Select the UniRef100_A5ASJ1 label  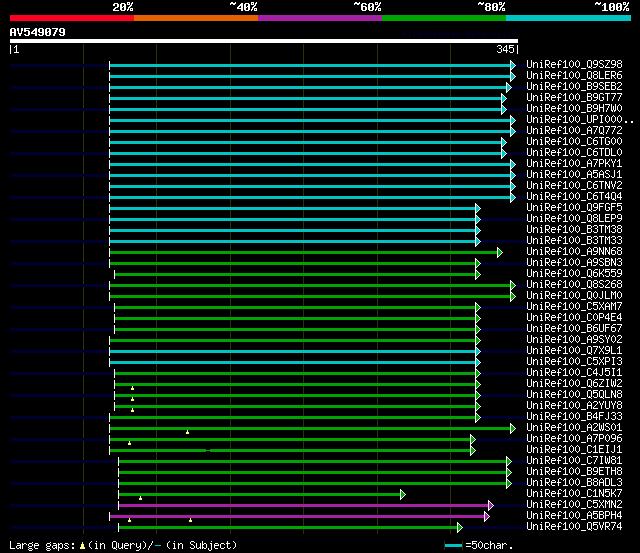click(x=574, y=175)
